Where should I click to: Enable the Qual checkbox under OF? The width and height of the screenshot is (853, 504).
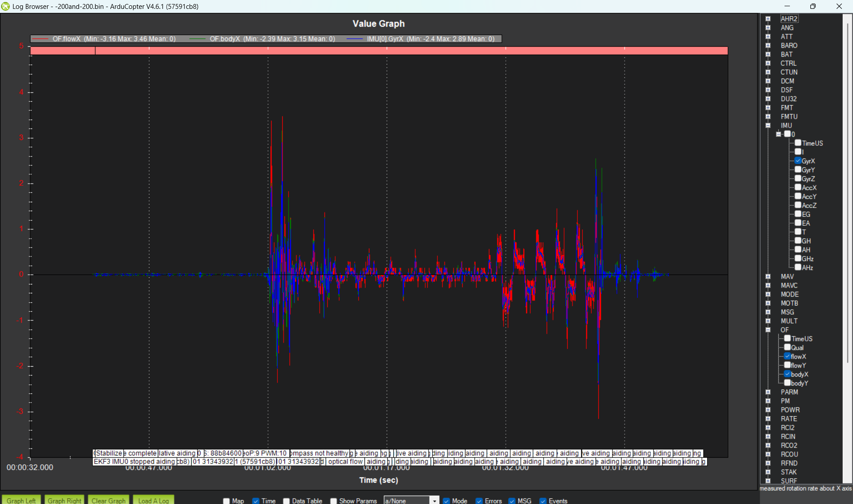[x=787, y=347]
